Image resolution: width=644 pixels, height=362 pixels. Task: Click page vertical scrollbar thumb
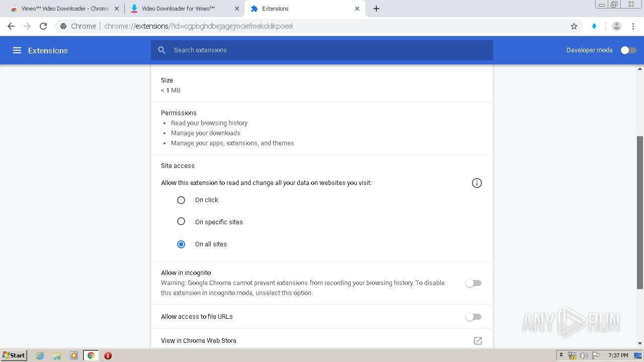(x=640, y=212)
